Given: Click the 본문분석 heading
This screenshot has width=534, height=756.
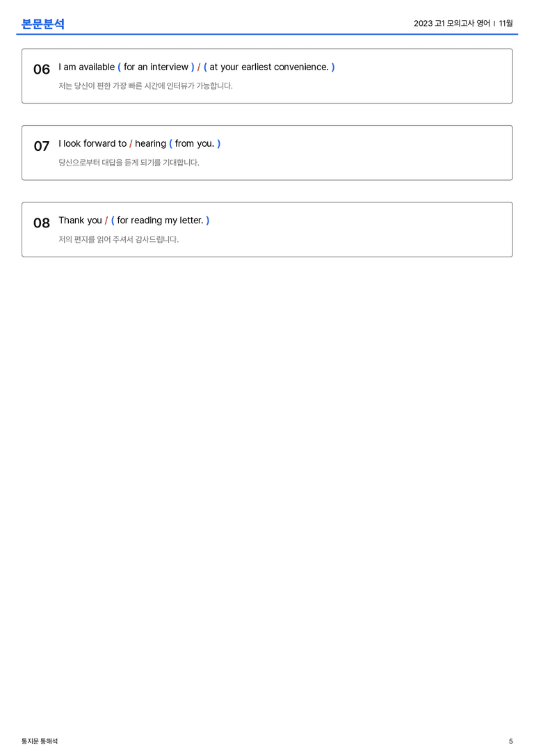Looking at the screenshot, I should coord(43,24).
